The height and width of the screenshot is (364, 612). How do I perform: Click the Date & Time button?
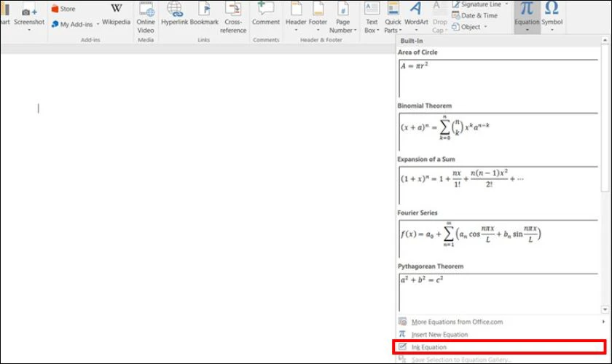479,15
